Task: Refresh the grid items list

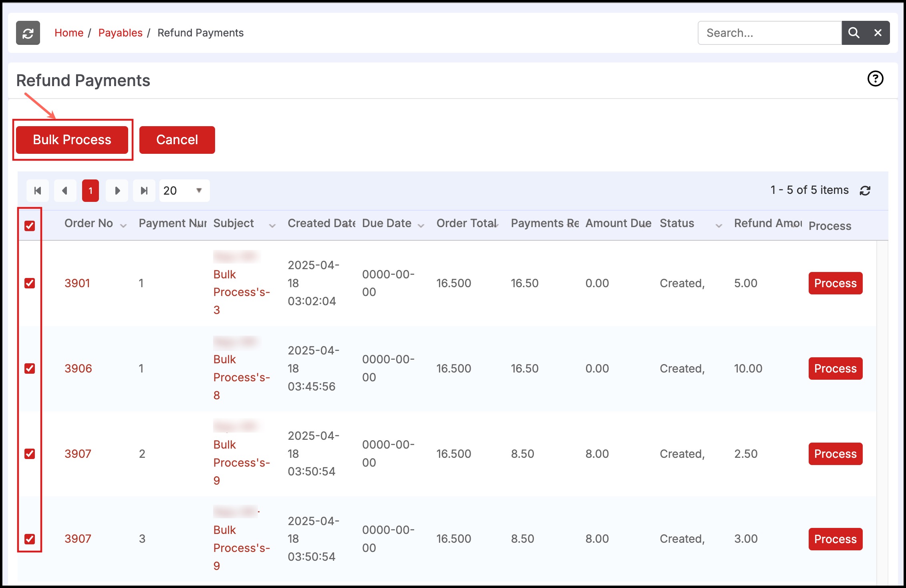Action: [865, 191]
